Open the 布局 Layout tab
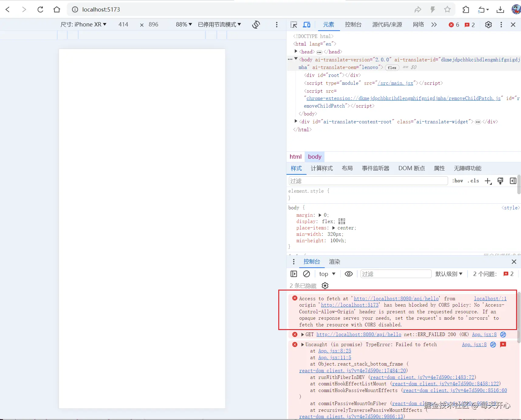521x420 pixels. click(x=347, y=168)
